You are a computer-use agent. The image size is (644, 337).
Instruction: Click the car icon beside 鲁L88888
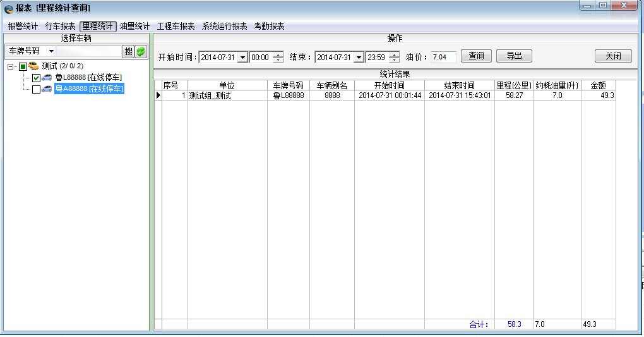pyautogui.click(x=47, y=78)
